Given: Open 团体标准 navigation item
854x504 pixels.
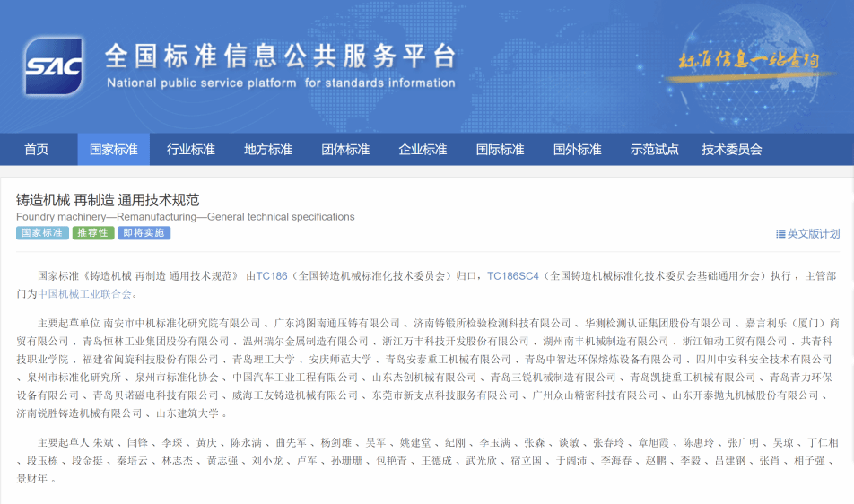Looking at the screenshot, I should (x=345, y=150).
